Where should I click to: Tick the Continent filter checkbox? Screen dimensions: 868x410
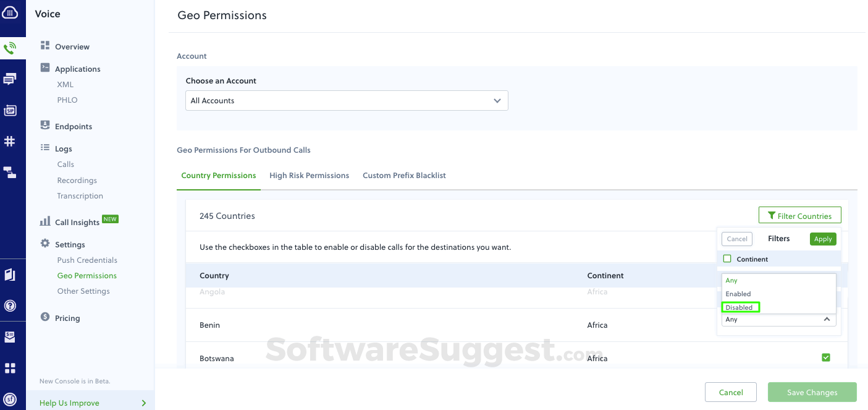point(727,258)
